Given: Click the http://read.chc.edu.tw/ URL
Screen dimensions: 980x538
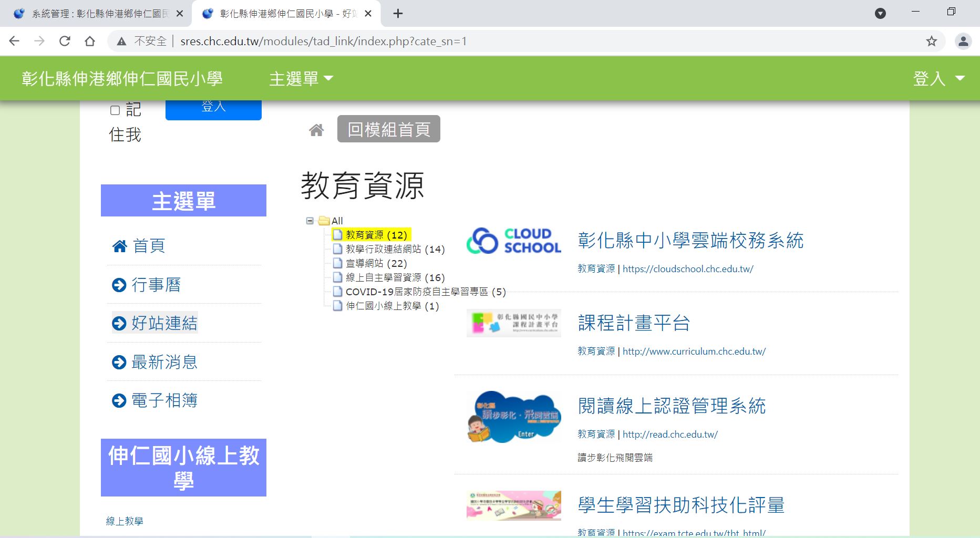Looking at the screenshot, I should tap(670, 434).
